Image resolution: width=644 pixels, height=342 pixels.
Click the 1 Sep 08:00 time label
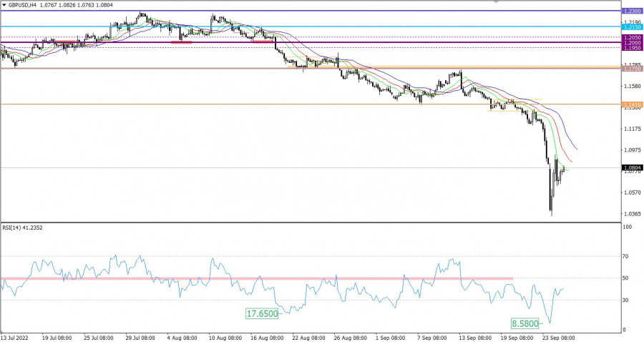[388, 336]
